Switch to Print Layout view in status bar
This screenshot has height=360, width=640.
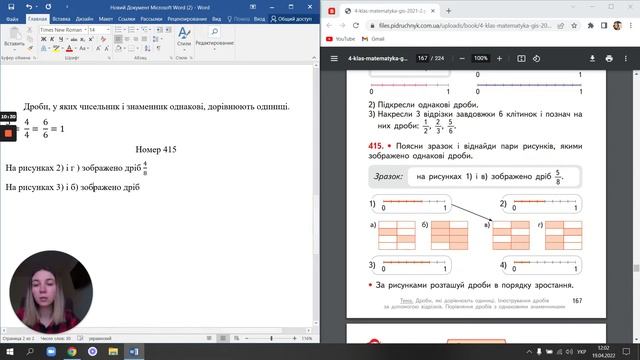223,338
